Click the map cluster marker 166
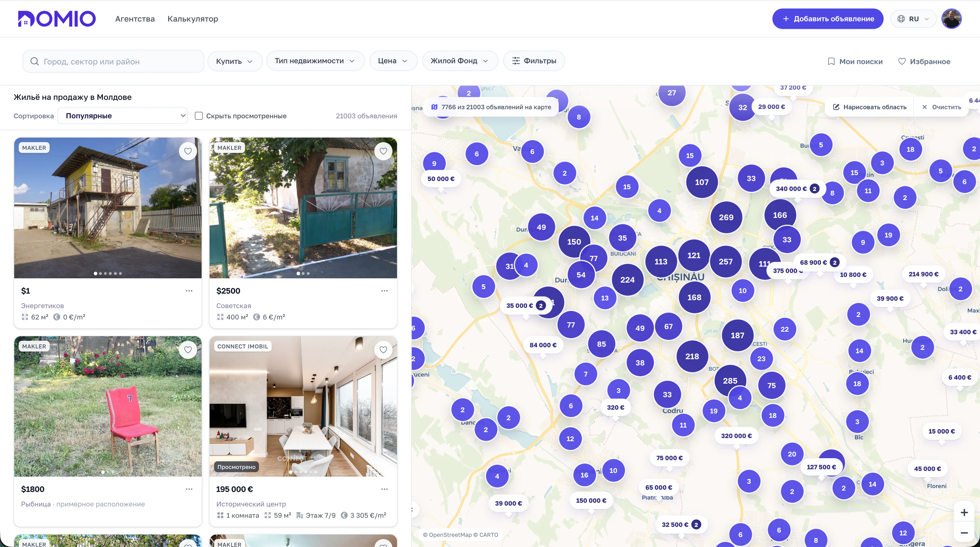The width and height of the screenshot is (980, 547). point(780,215)
